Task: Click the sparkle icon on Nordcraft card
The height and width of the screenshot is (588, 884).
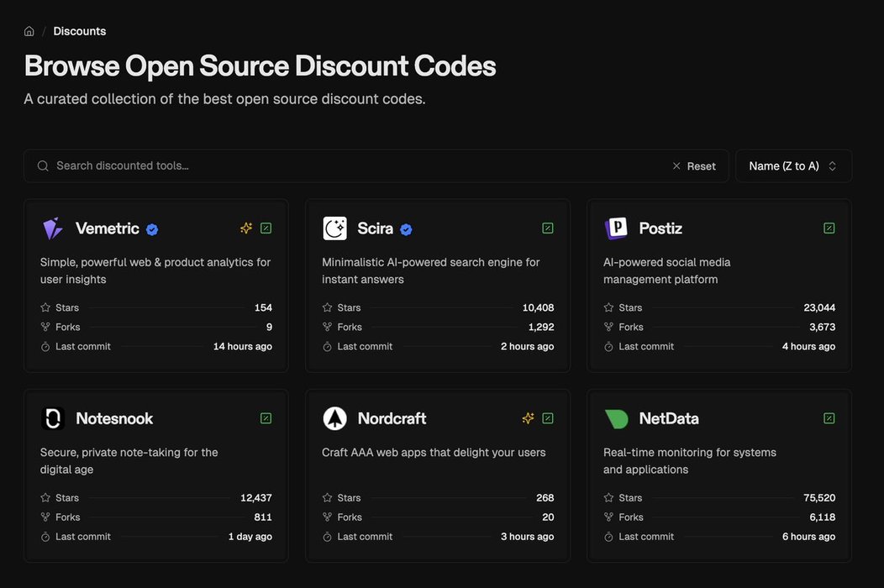Action: (529, 418)
